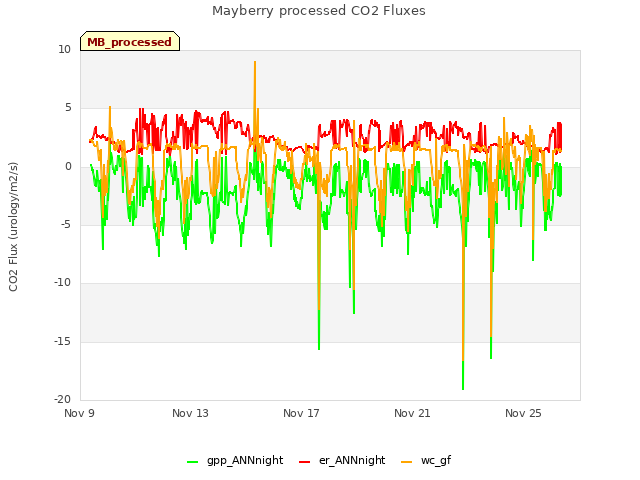Click the Nov 13 x-axis label
The image size is (640, 480).
coord(190,413)
